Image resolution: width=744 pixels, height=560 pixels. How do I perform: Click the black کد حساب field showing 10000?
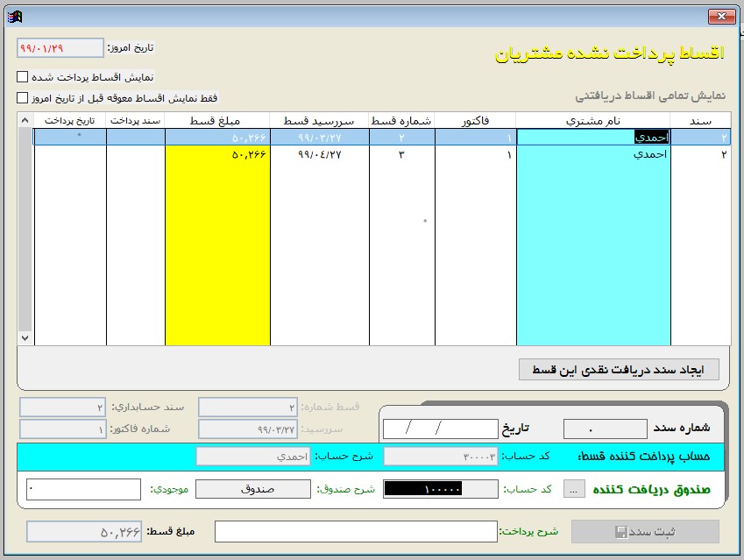(x=440, y=489)
